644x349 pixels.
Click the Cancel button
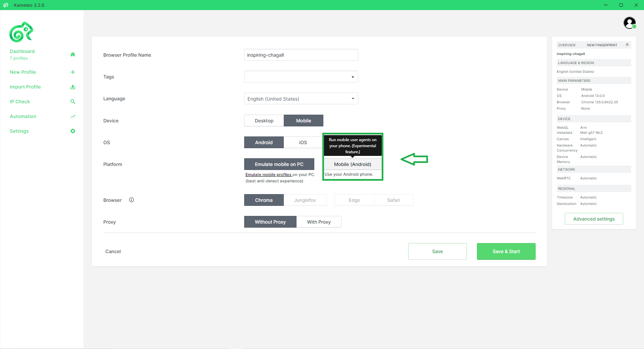[x=113, y=251]
